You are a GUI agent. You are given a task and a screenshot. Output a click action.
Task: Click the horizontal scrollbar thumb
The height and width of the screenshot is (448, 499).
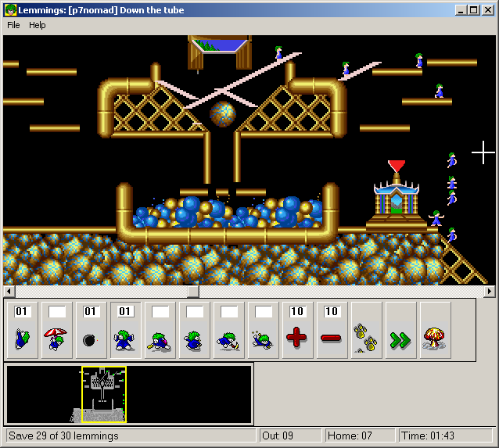pos(193,291)
